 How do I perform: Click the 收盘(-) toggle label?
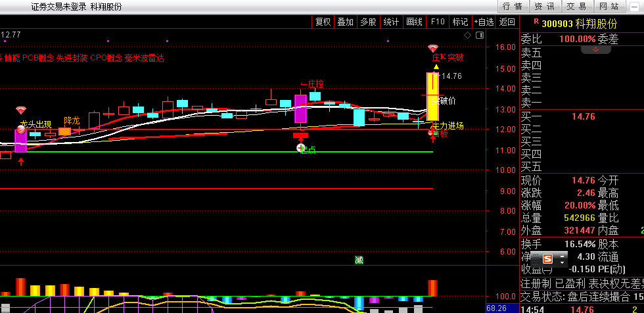coord(536,269)
